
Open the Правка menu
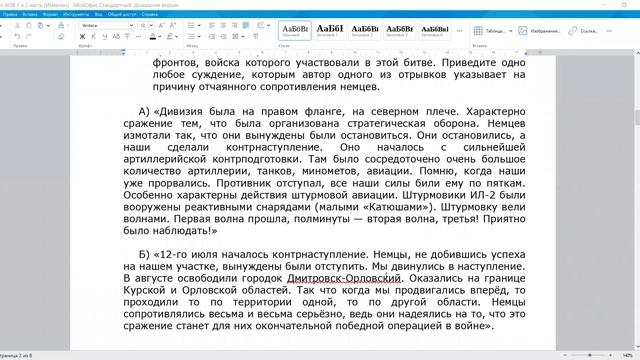point(10,14)
